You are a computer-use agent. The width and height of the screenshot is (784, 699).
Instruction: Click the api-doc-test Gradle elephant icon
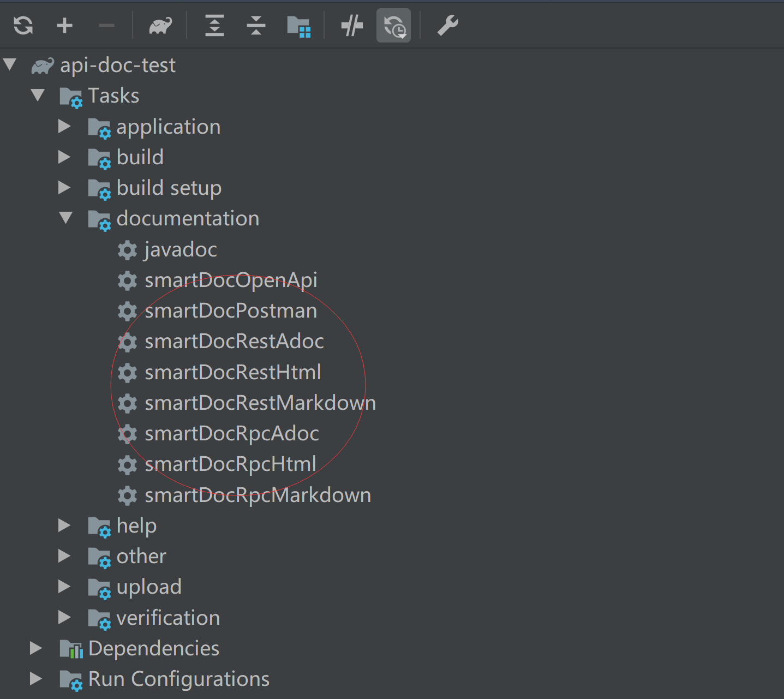pyautogui.click(x=43, y=66)
